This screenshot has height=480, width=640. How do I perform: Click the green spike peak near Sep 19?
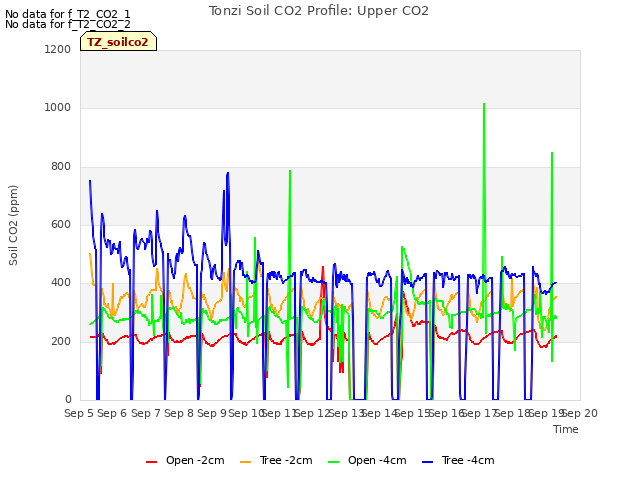point(552,153)
